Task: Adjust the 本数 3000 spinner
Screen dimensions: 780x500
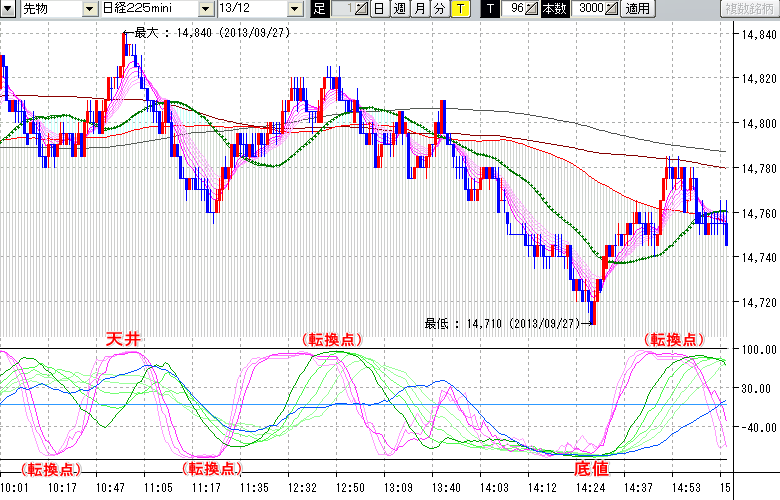Action: (x=612, y=9)
